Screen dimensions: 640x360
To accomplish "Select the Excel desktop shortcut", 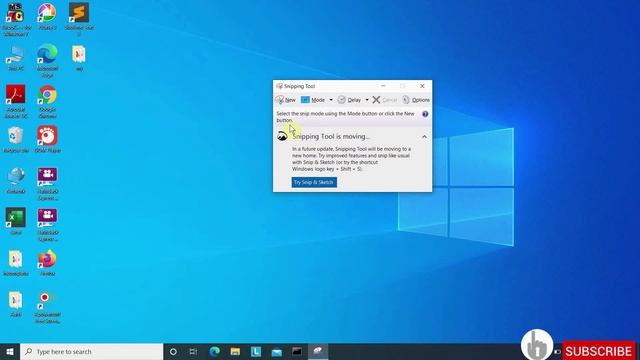I will coord(16,221).
